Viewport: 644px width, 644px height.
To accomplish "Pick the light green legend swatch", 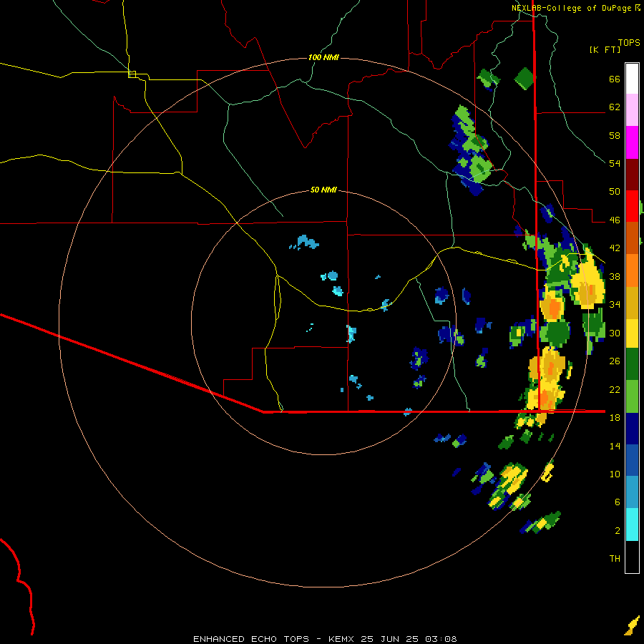I will pyautogui.click(x=632, y=396).
